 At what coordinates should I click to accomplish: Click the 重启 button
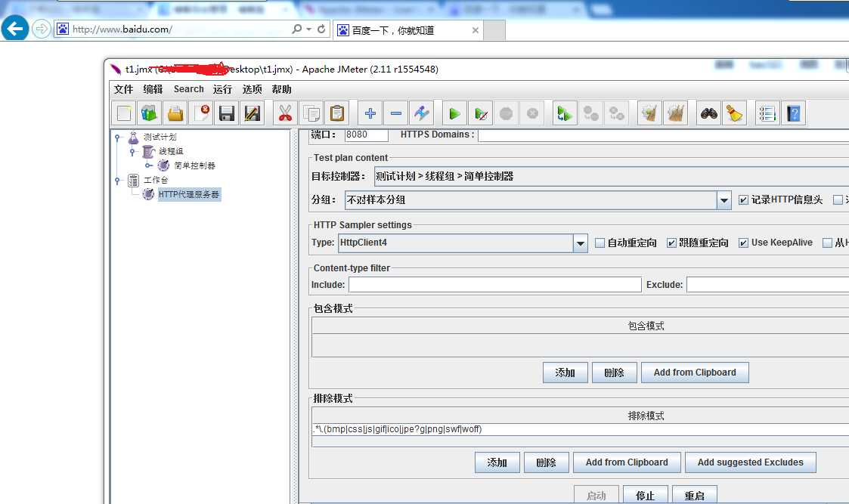695,495
